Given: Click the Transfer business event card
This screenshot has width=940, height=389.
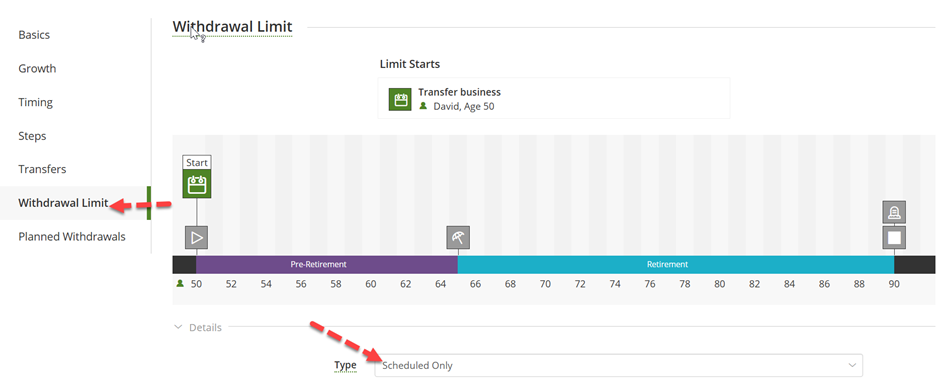Looking at the screenshot, I should [554, 98].
